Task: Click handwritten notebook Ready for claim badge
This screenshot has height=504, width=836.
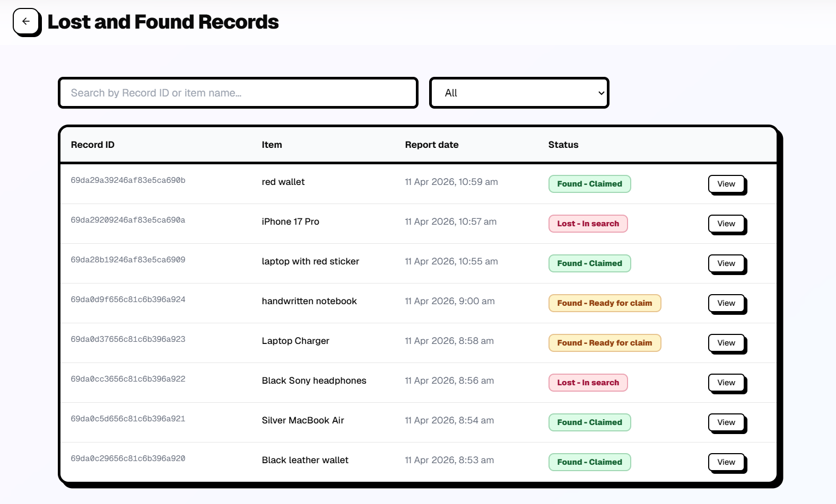Action: pos(604,303)
